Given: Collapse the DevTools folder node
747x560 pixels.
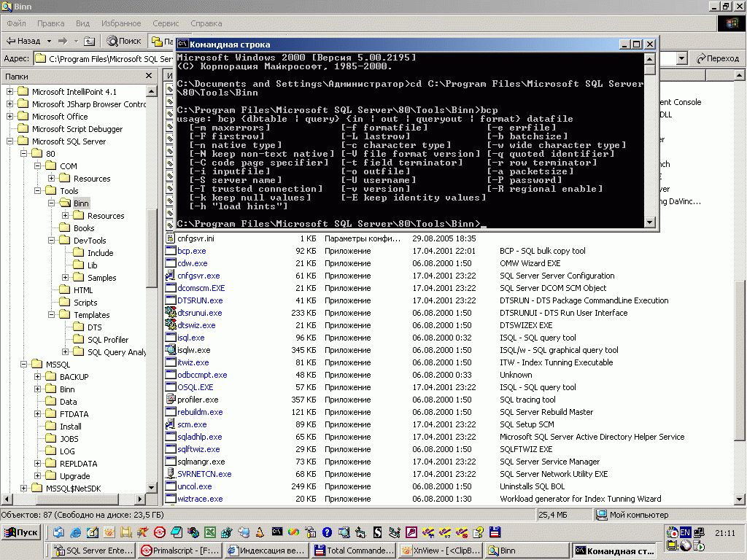Looking at the screenshot, I should tap(51, 240).
